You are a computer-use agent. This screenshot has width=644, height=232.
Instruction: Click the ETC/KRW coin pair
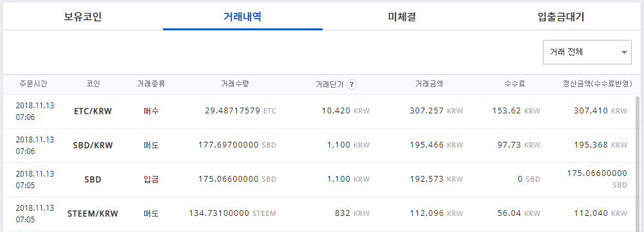click(x=93, y=111)
